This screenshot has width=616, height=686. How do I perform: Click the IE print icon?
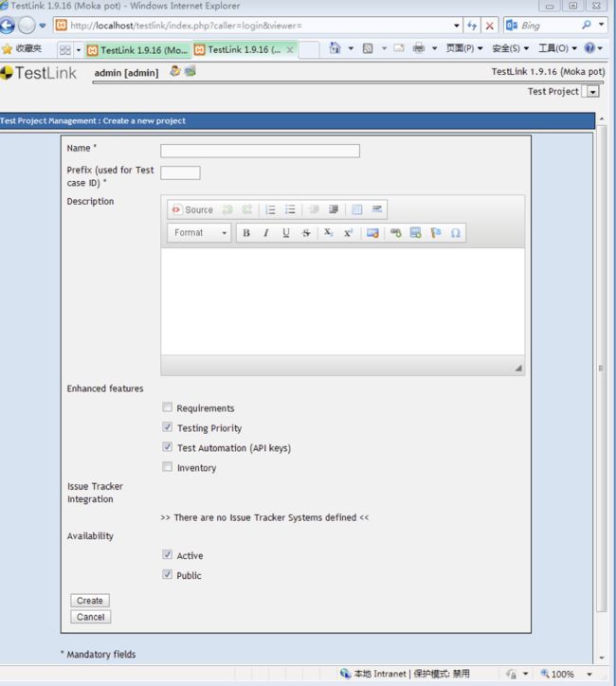click(419, 47)
